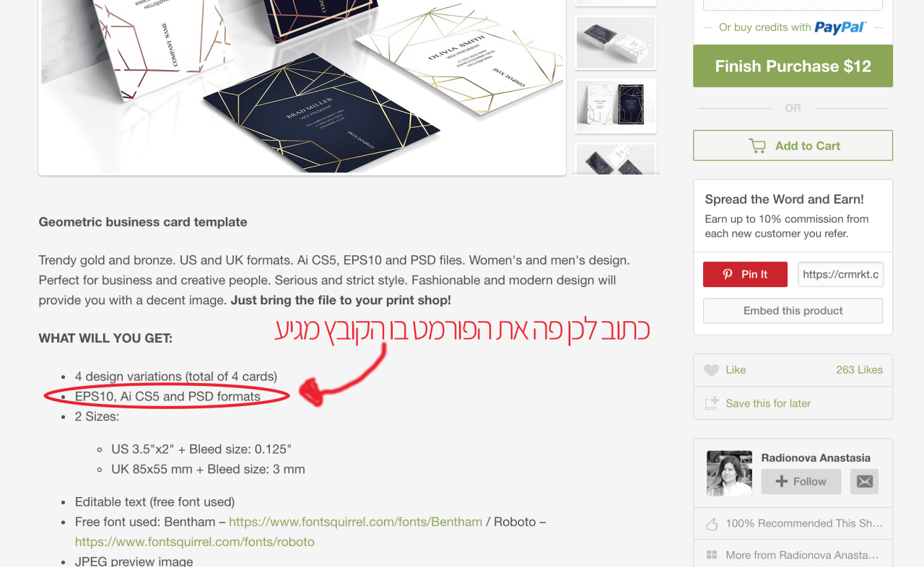Screen dimensions: 924x567
Task: Click Radionova Anastasia's profile photo
Action: click(729, 473)
